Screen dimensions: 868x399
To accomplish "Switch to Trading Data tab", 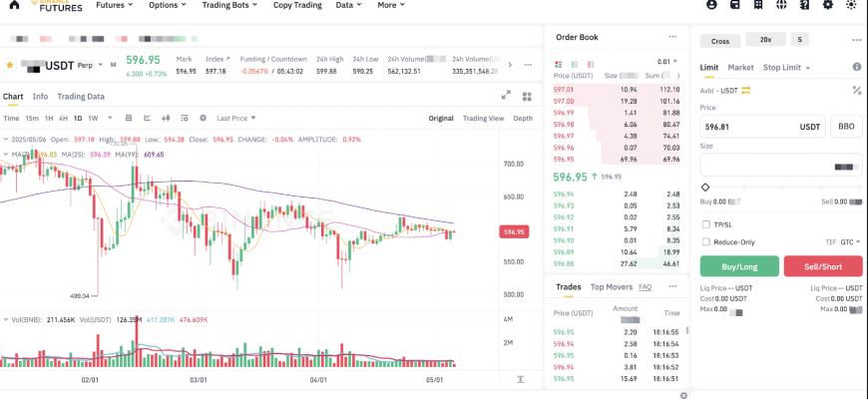I will point(80,97).
